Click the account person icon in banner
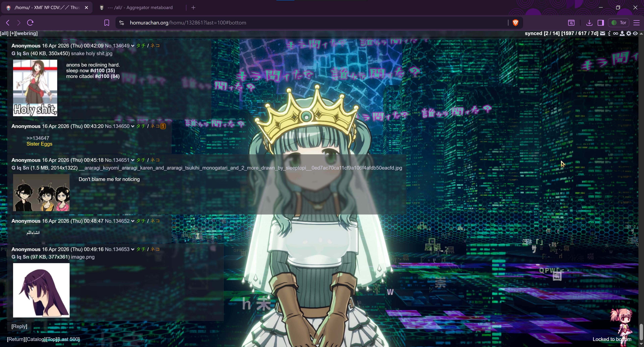The height and width of the screenshot is (347, 644). pyautogui.click(x=622, y=34)
